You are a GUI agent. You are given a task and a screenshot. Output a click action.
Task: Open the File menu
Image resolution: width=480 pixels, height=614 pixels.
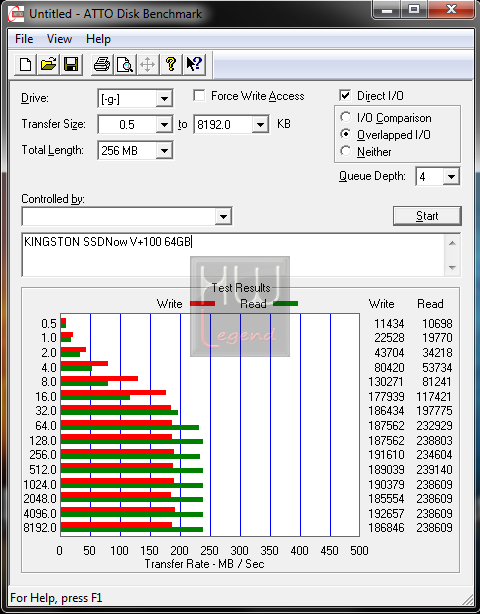(x=24, y=39)
